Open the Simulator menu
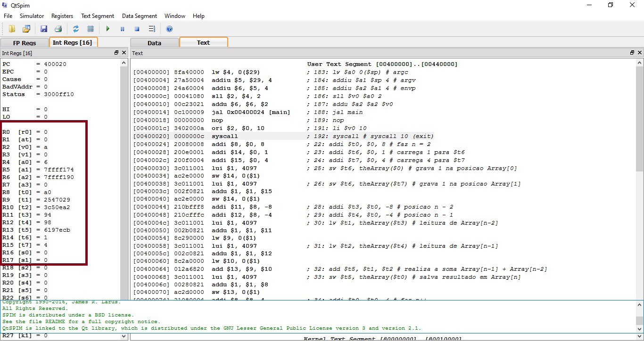 click(x=32, y=16)
